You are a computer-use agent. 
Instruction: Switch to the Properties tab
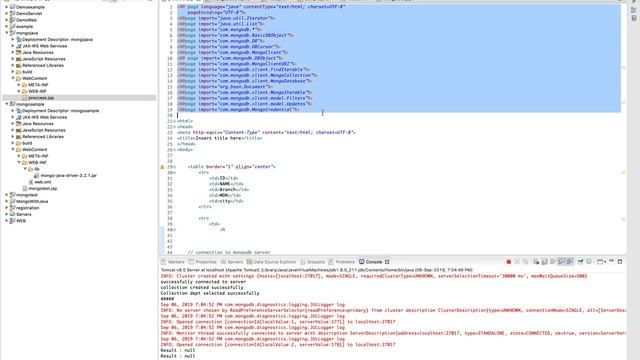pos(202,262)
